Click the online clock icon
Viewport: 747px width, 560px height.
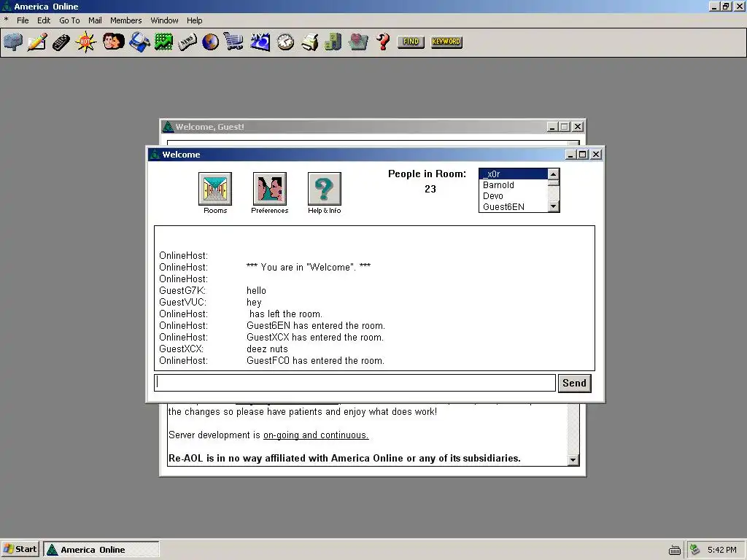point(285,42)
